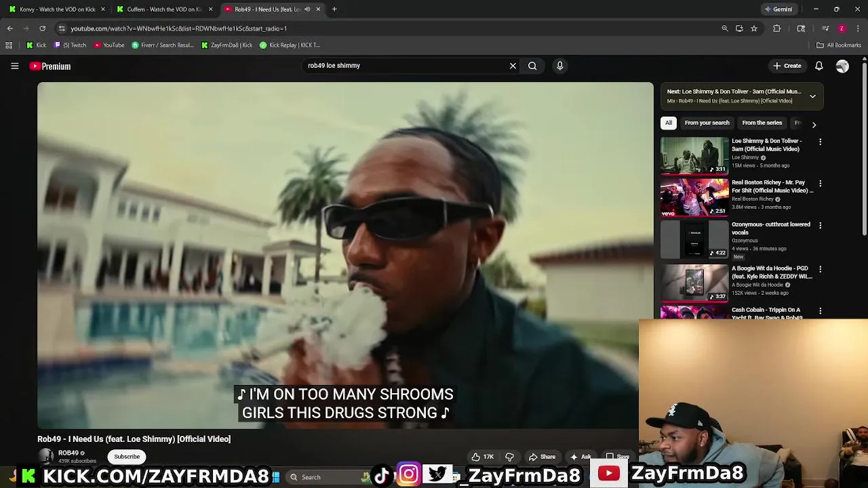The height and width of the screenshot is (488, 868).
Task: Open the Gemini button in Chrome
Action: point(778,9)
